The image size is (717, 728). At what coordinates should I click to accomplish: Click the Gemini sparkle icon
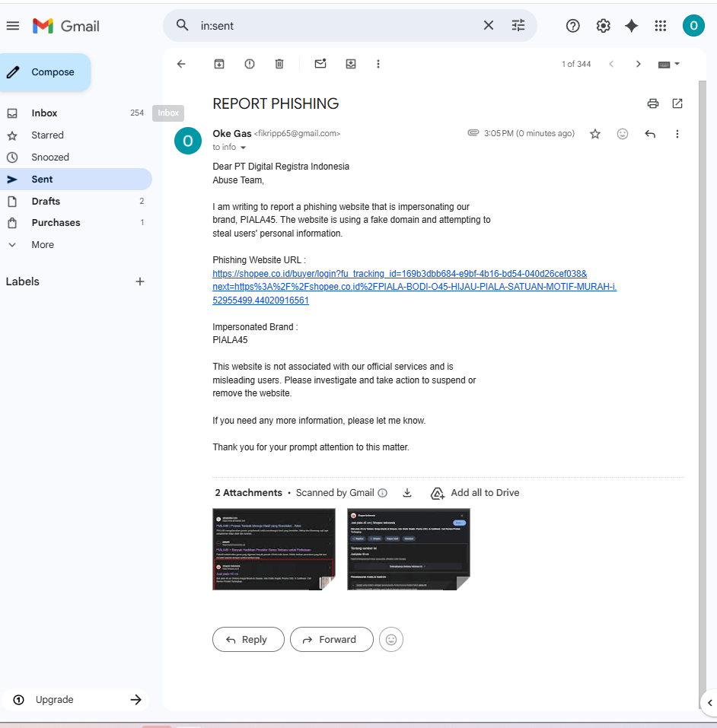coord(631,26)
